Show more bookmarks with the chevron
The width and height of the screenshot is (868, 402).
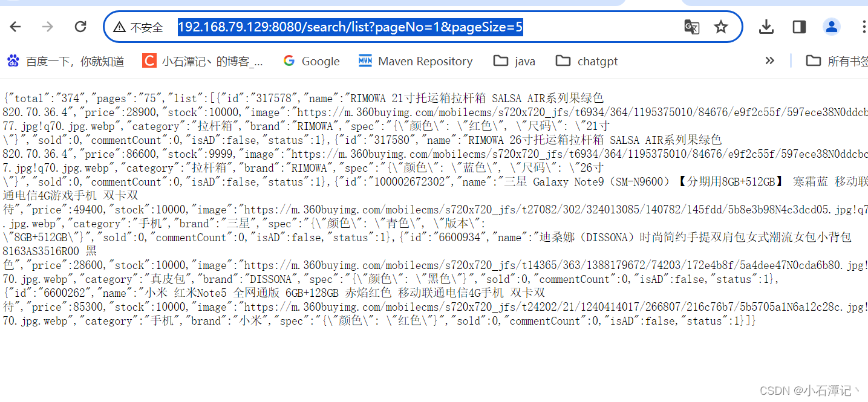(x=769, y=60)
